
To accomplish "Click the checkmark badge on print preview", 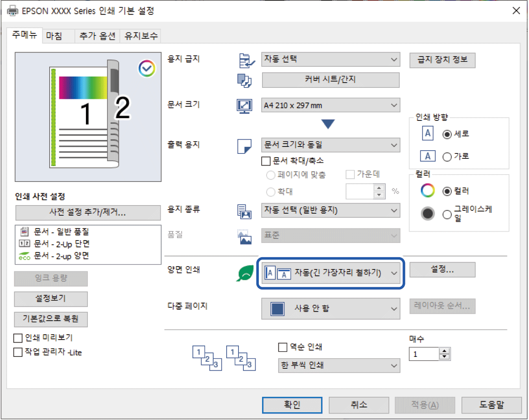I will tap(146, 69).
